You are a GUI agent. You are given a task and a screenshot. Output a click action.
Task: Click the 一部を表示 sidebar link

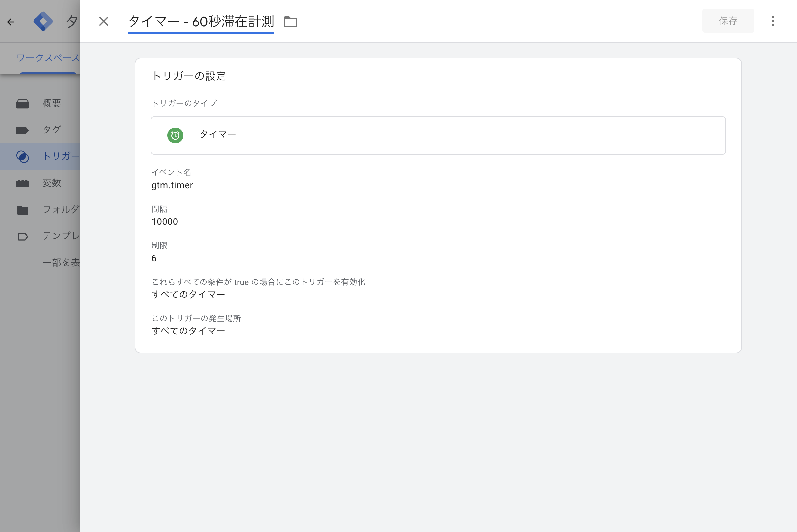(61, 262)
